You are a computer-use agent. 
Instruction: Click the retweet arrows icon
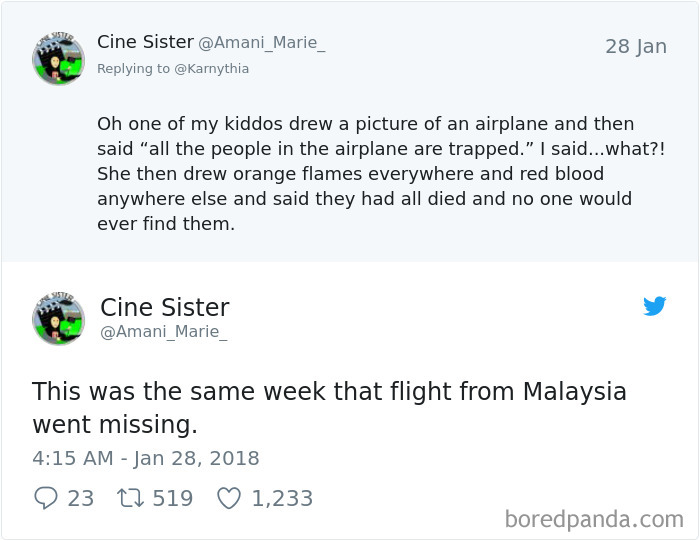tap(128, 498)
